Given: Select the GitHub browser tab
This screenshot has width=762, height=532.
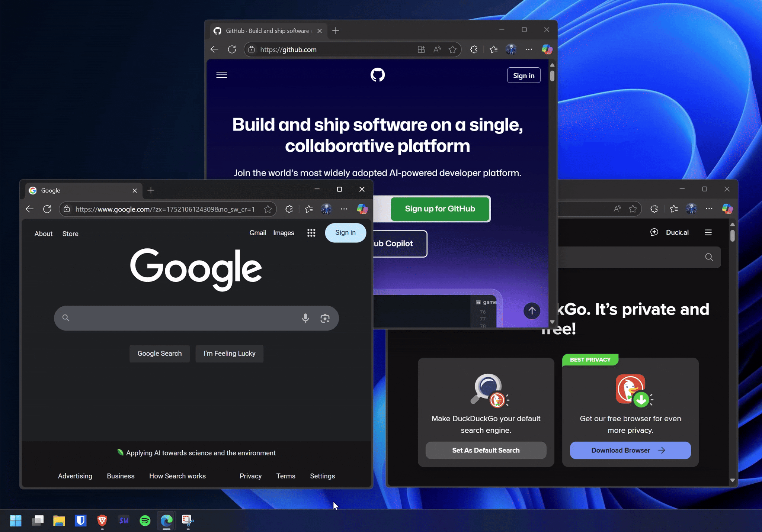Looking at the screenshot, I should 268,31.
